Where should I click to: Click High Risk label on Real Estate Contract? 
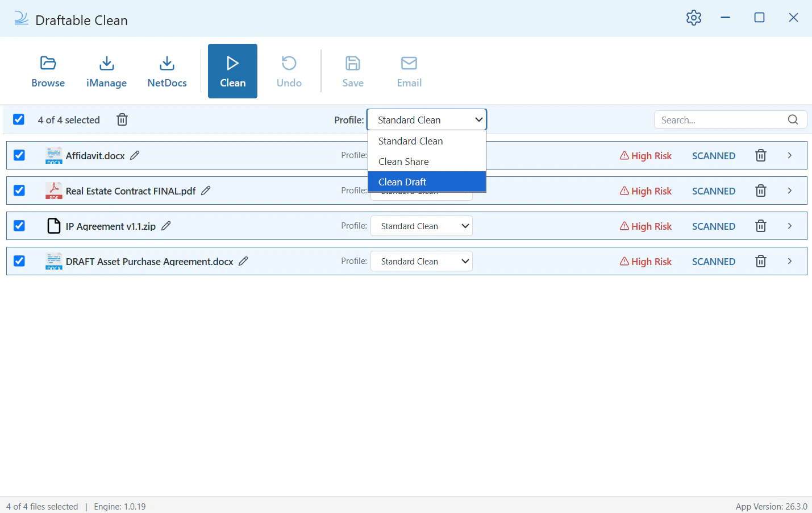tap(646, 191)
